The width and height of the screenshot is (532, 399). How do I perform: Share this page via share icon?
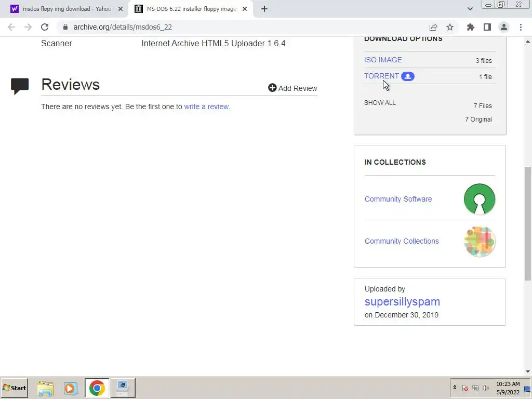coord(433,27)
